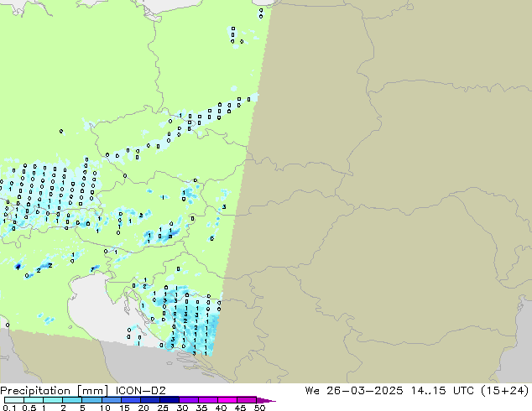Click the '50' legend scale value
Screen dimensions: 532x411
coord(259,408)
